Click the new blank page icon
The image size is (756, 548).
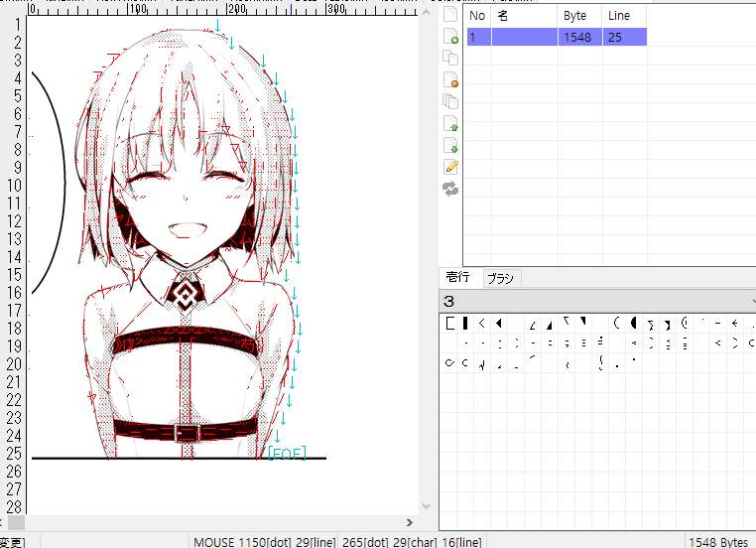pyautogui.click(x=450, y=15)
